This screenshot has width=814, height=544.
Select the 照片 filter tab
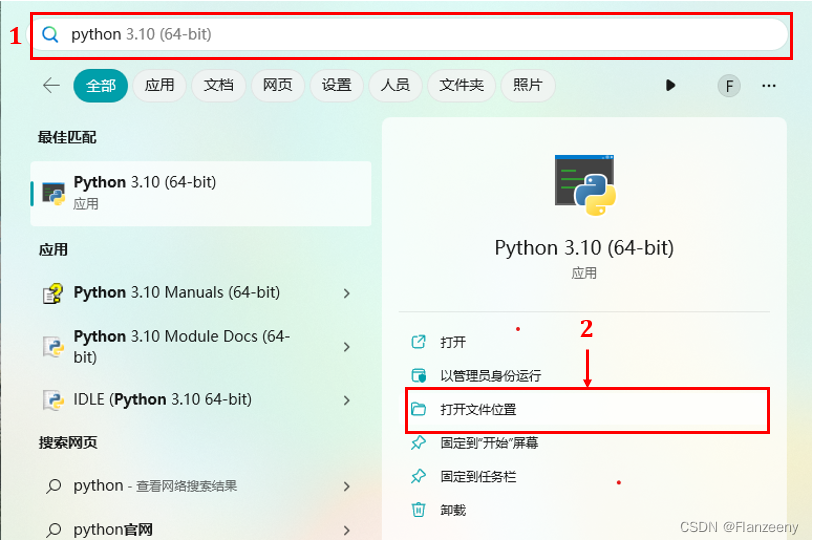(528, 86)
